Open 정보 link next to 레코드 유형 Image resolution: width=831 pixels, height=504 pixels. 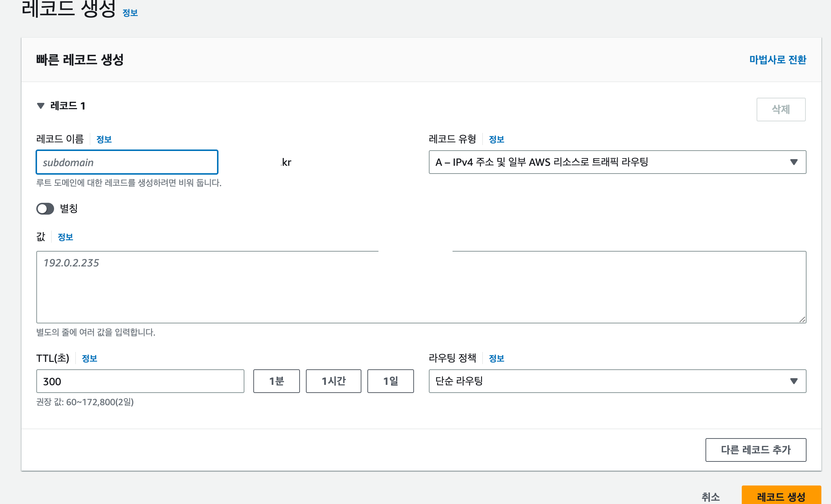point(496,140)
